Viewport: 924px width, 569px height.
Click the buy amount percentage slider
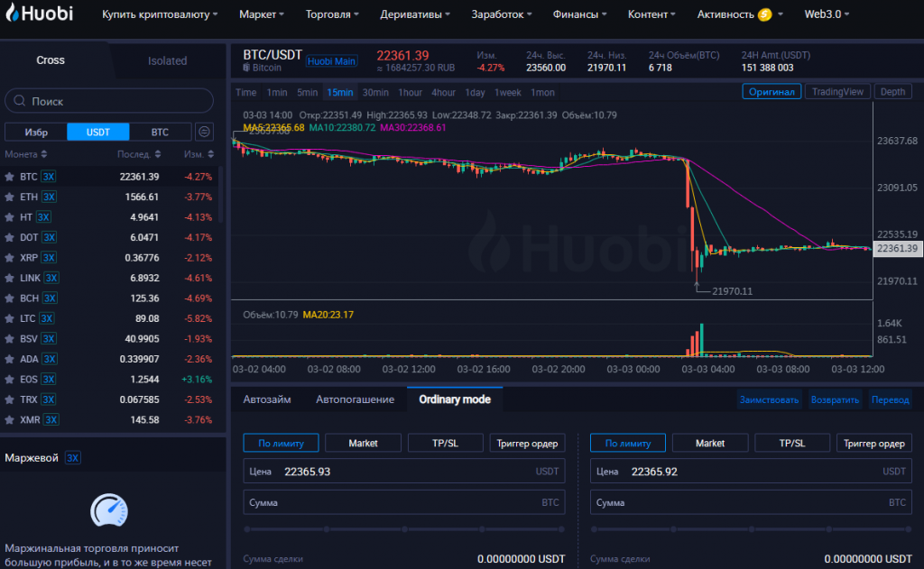click(x=403, y=529)
